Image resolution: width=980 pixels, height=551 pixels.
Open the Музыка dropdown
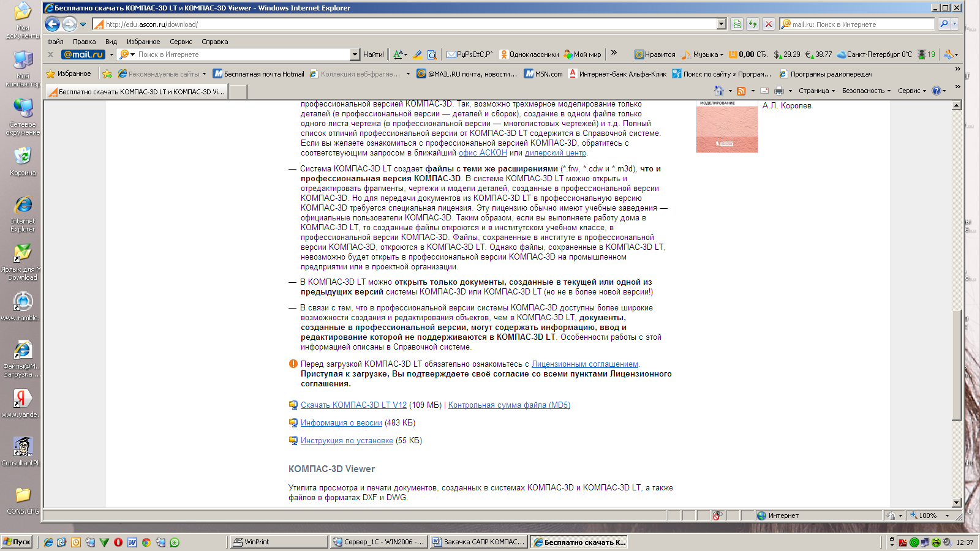click(x=703, y=54)
